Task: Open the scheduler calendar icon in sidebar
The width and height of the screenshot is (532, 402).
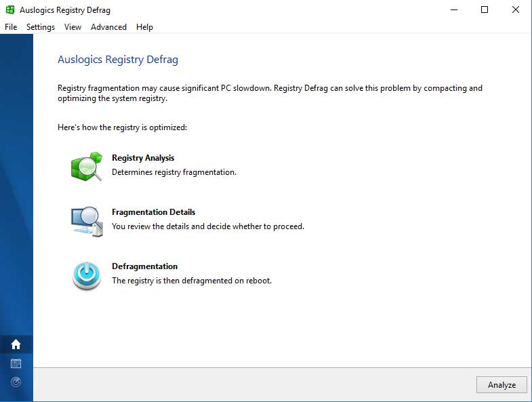Action: click(16, 363)
